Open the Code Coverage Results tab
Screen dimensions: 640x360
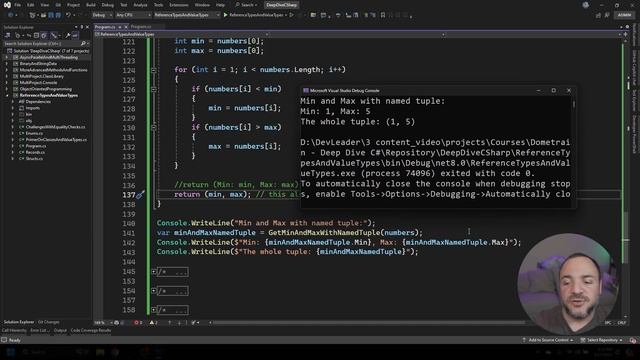tap(91, 330)
